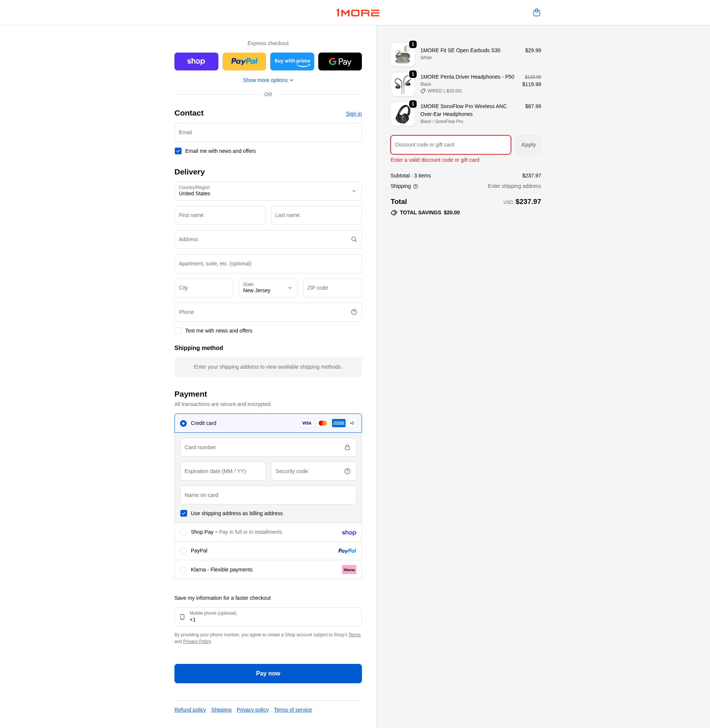Open the shipping cost help icon
This screenshot has height=728, width=710.
click(x=416, y=186)
